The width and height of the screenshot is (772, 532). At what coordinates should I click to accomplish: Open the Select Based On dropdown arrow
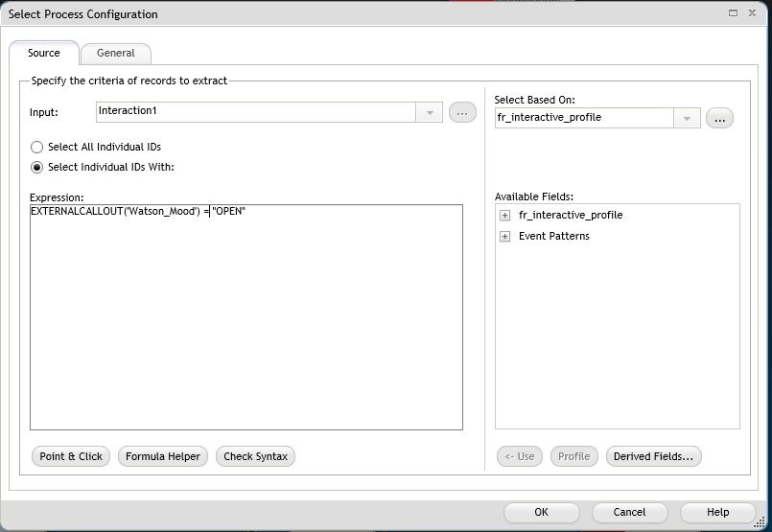point(687,118)
